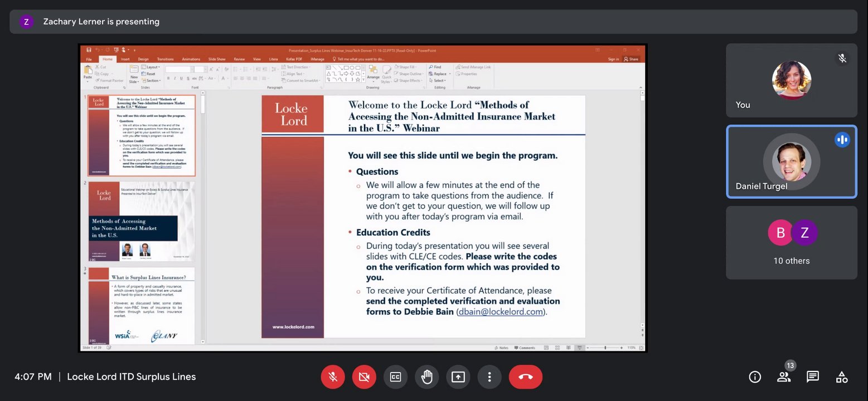Toggle Underline formatting in Font group
Image resolution: width=868 pixels, height=401 pixels.
[181, 79]
